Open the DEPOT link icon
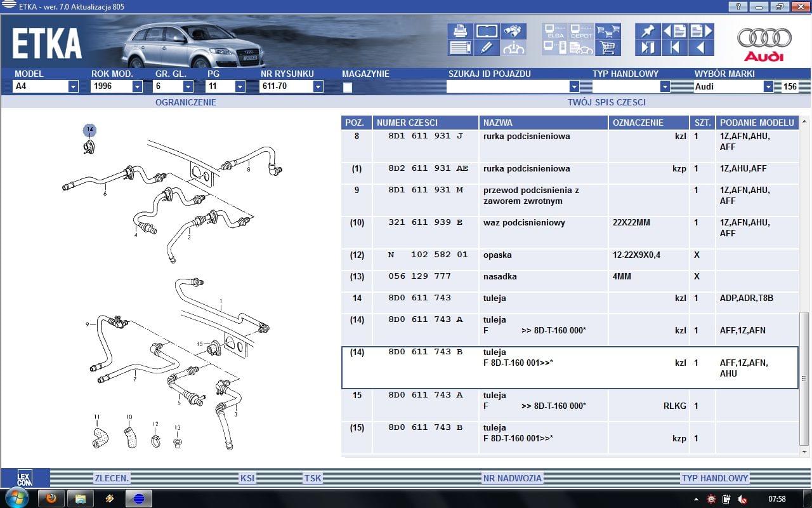Screen dimensions: 812x508 click(x=582, y=31)
